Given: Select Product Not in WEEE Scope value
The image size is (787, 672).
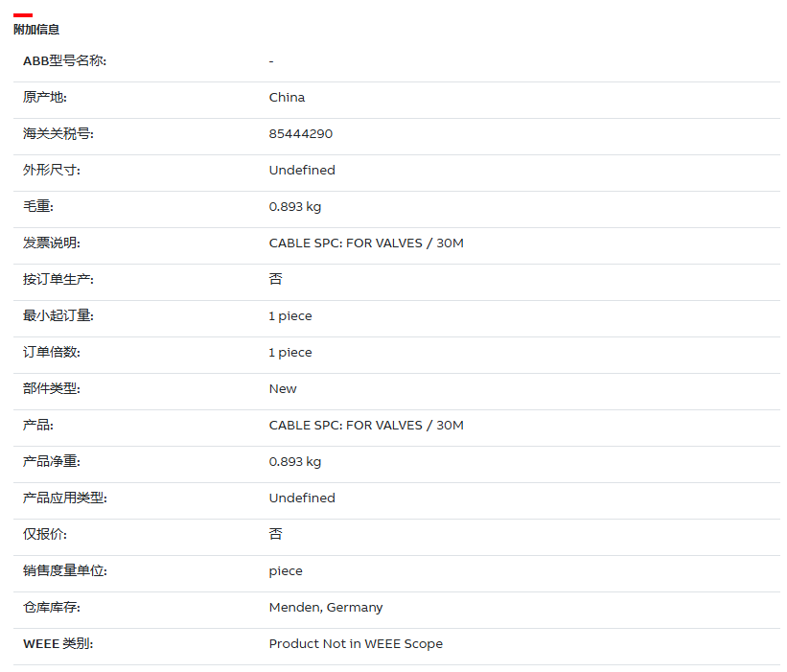Looking at the screenshot, I should pos(356,644).
